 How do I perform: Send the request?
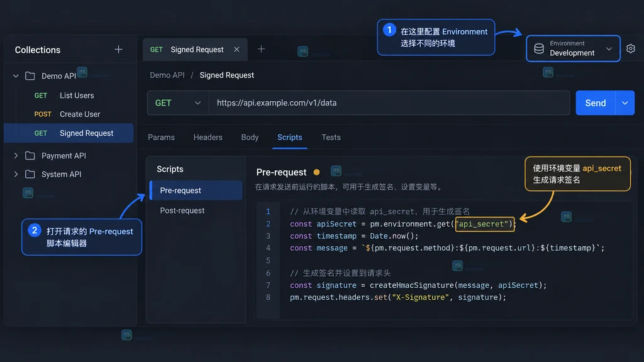tap(596, 103)
